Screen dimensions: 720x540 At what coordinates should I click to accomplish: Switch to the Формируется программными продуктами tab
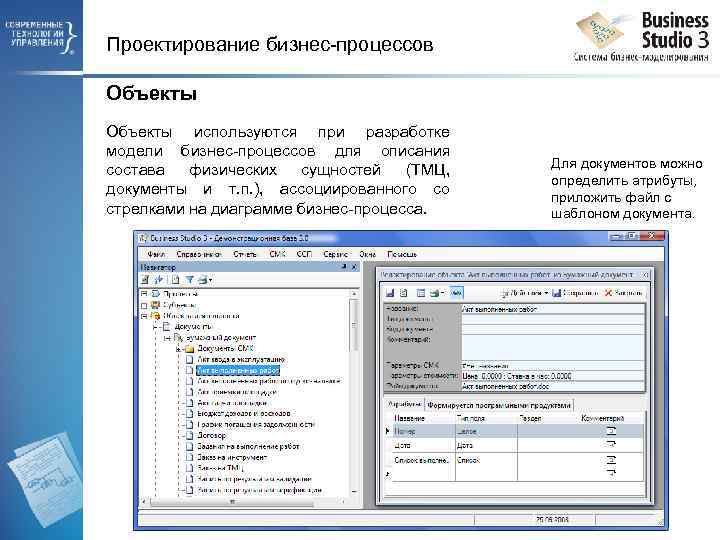[499, 405]
